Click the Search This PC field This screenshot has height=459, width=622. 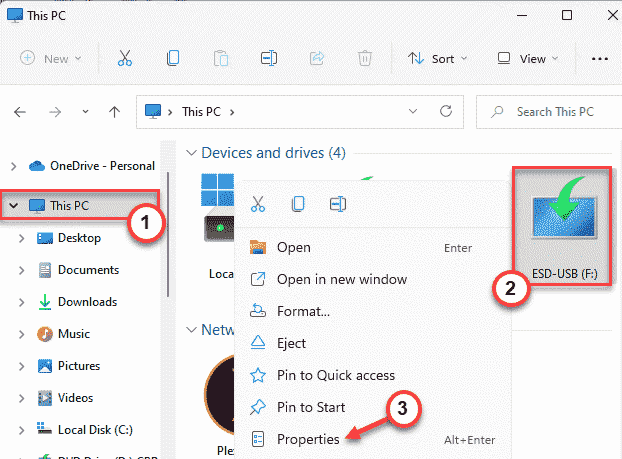point(553,112)
